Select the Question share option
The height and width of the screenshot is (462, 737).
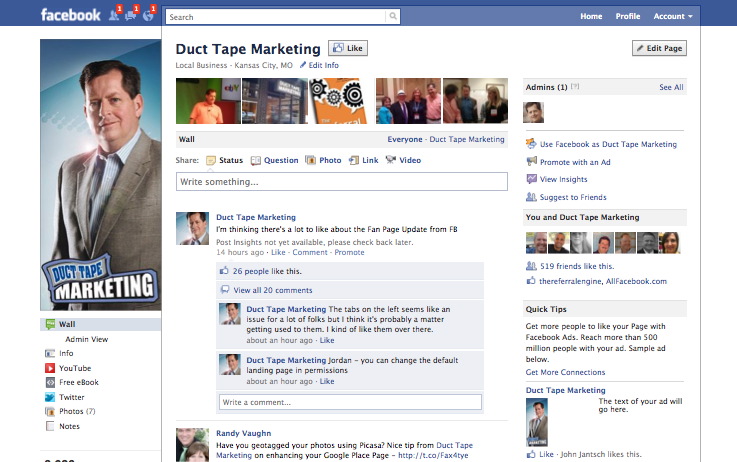(274, 160)
